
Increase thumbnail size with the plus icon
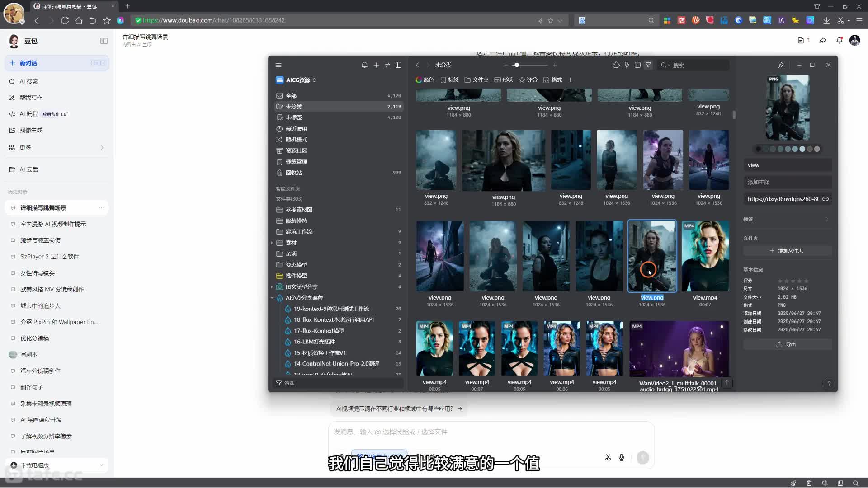pyautogui.click(x=555, y=65)
